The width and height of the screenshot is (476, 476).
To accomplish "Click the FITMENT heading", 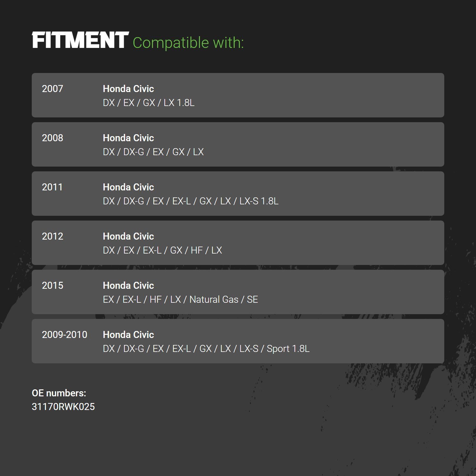I will pos(80,40).
